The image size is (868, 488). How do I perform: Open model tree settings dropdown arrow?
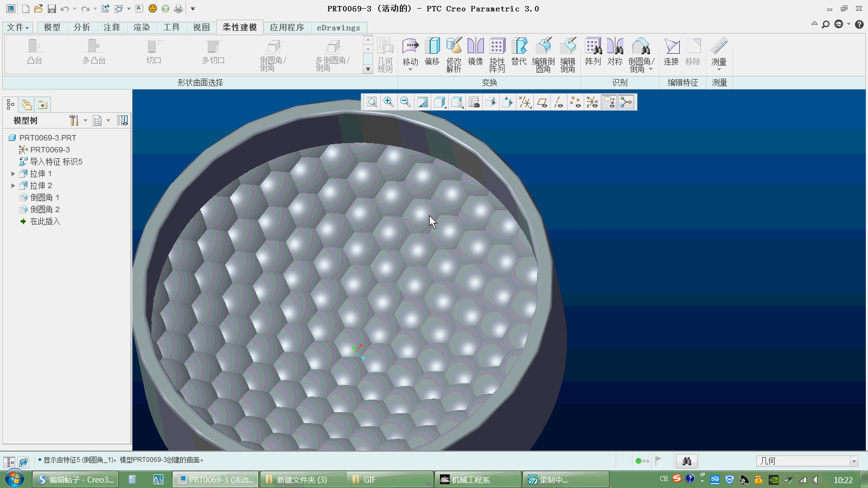tap(85, 120)
